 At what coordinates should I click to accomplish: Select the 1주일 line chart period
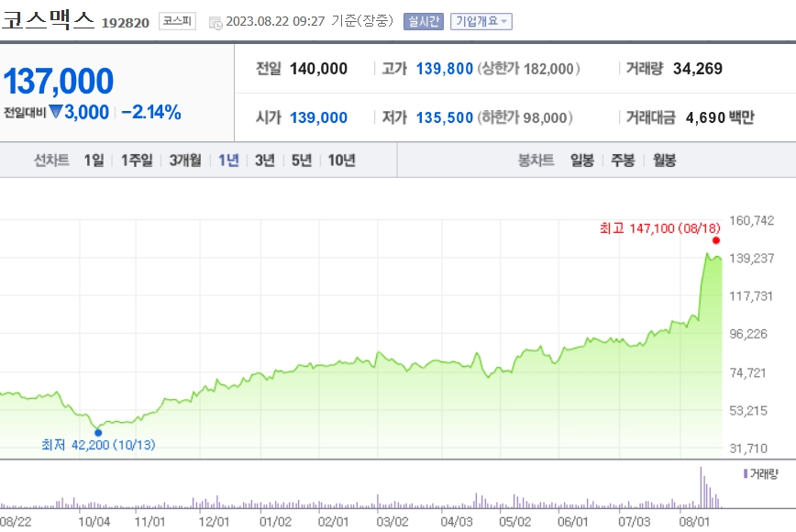coord(137,161)
